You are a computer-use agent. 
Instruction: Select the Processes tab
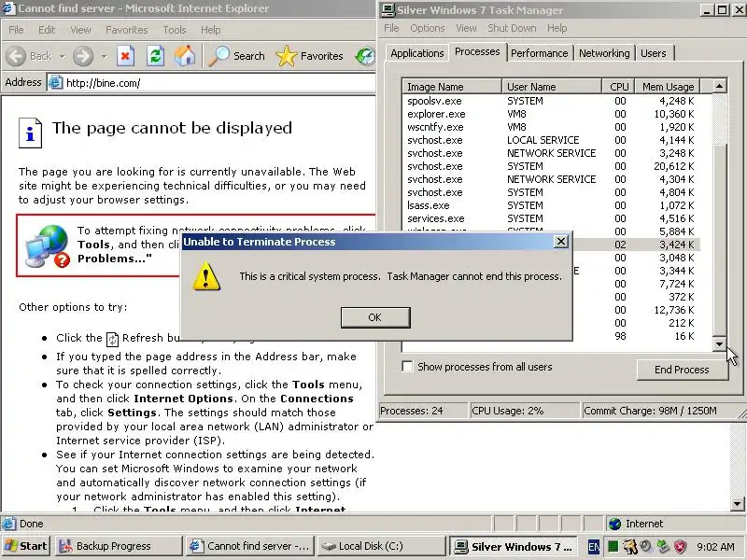(x=477, y=51)
